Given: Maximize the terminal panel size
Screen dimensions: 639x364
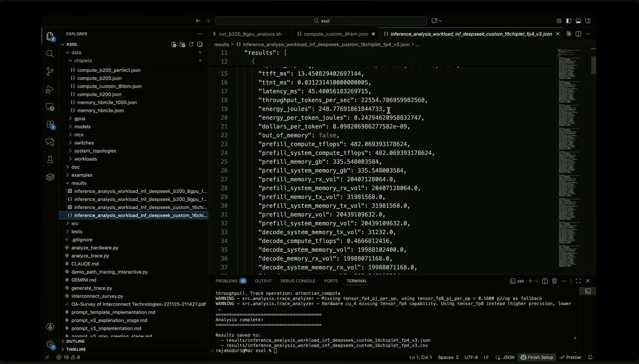Looking at the screenshot, I should click(x=578, y=281).
